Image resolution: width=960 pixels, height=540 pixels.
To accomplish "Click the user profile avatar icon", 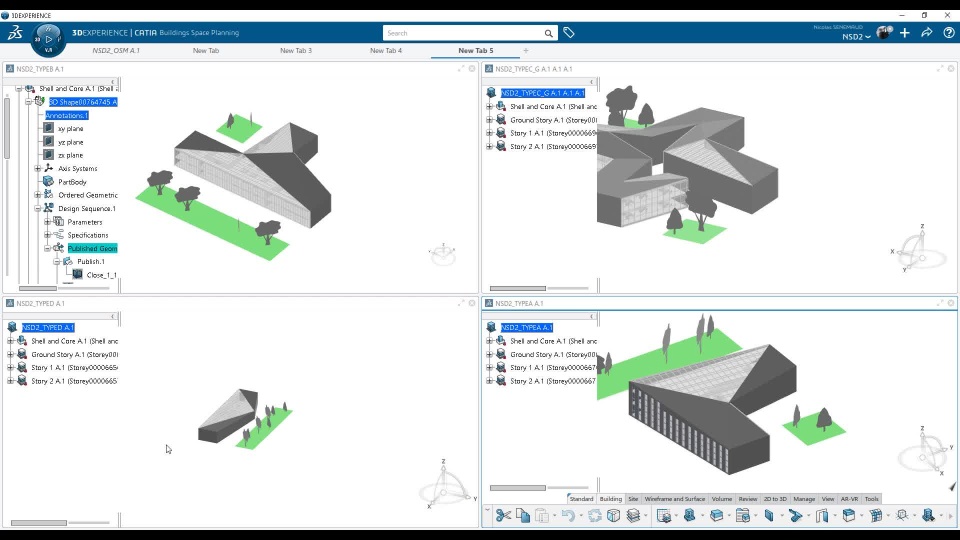I will [x=883, y=33].
